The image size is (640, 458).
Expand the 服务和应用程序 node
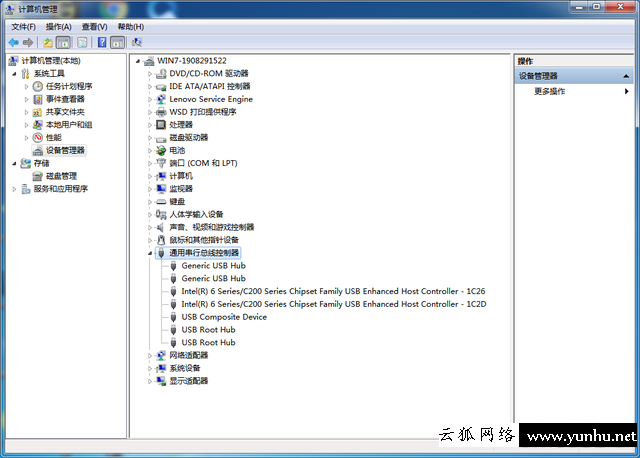14,189
